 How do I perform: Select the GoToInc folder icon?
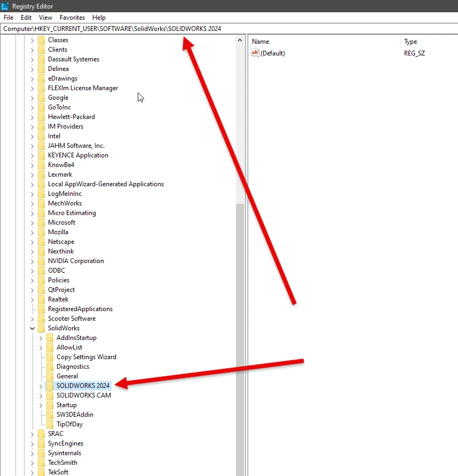click(x=41, y=107)
